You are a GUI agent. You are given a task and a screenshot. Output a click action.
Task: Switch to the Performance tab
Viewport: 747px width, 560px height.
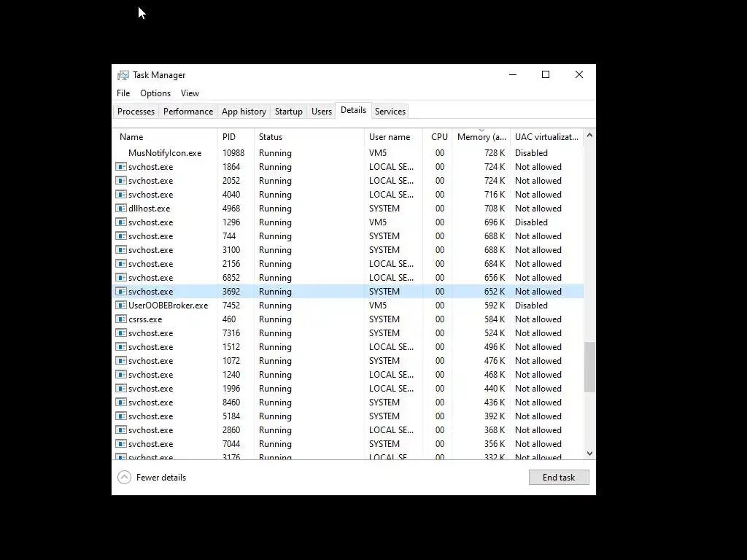point(188,112)
